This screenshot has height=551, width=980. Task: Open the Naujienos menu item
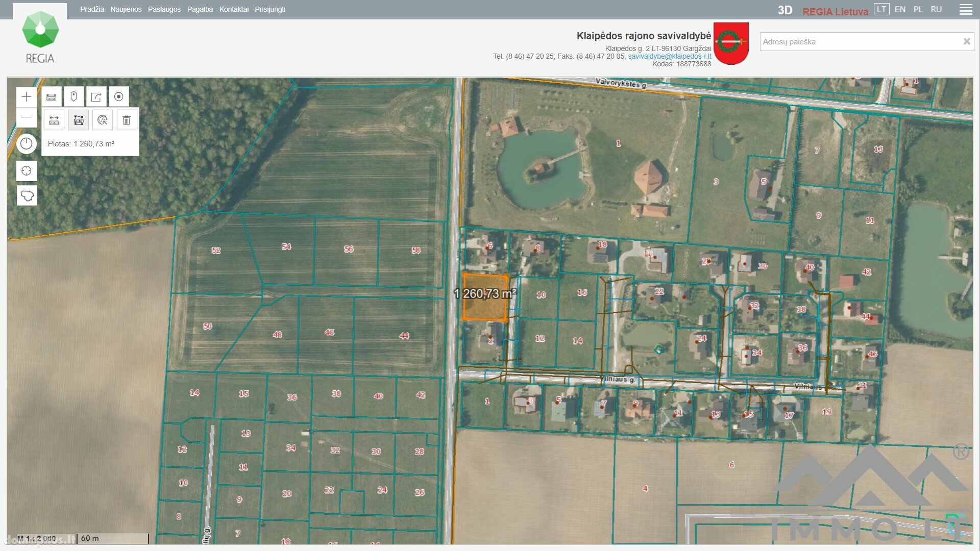coord(126,9)
